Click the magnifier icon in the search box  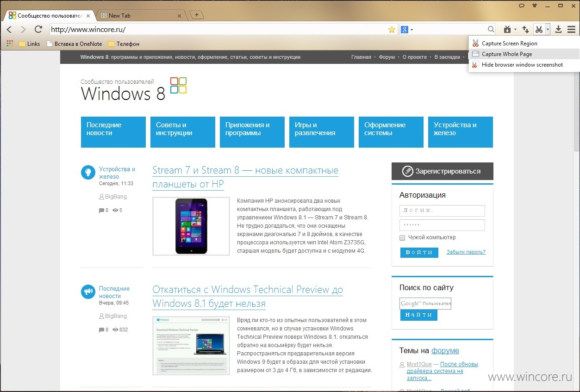click(x=491, y=30)
